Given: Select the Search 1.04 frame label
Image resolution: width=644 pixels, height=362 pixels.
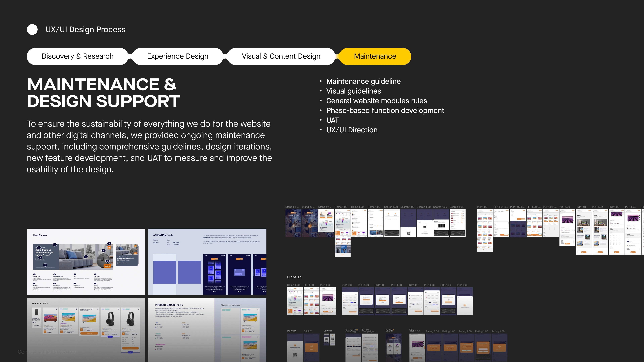Looking at the screenshot, I should click(457, 207).
